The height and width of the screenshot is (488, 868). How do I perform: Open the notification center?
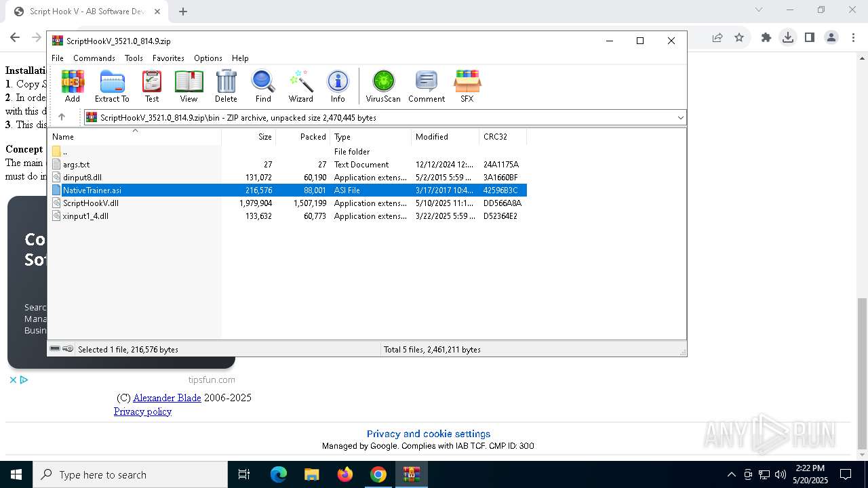[846, 474]
